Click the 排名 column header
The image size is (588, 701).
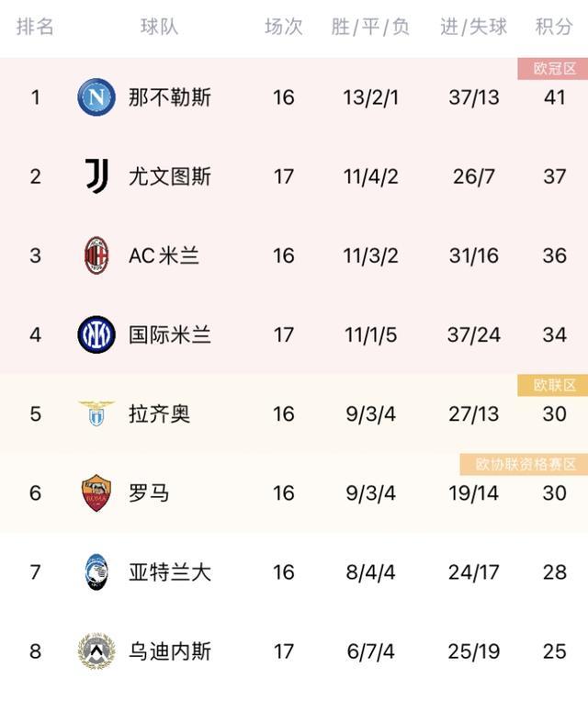click(35, 27)
